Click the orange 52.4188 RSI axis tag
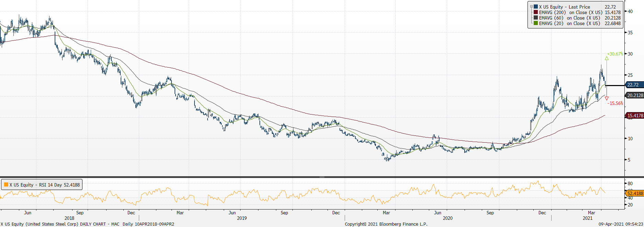 [634, 193]
